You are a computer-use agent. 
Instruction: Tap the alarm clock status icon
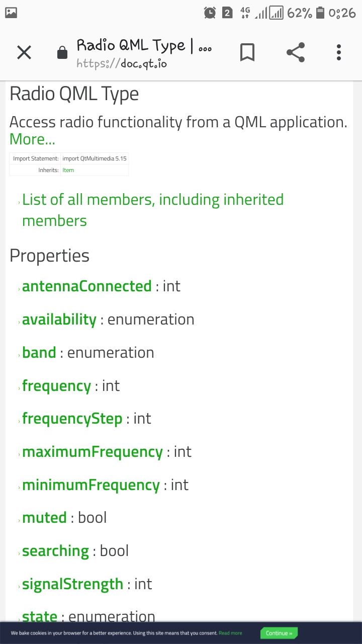click(210, 13)
